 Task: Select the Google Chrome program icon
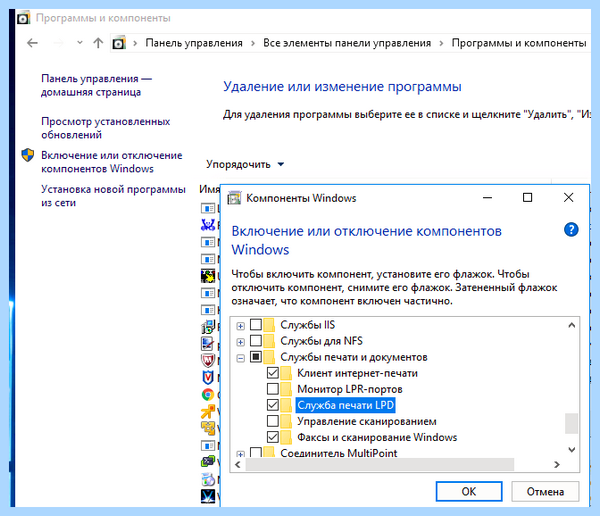pyautogui.click(x=208, y=394)
